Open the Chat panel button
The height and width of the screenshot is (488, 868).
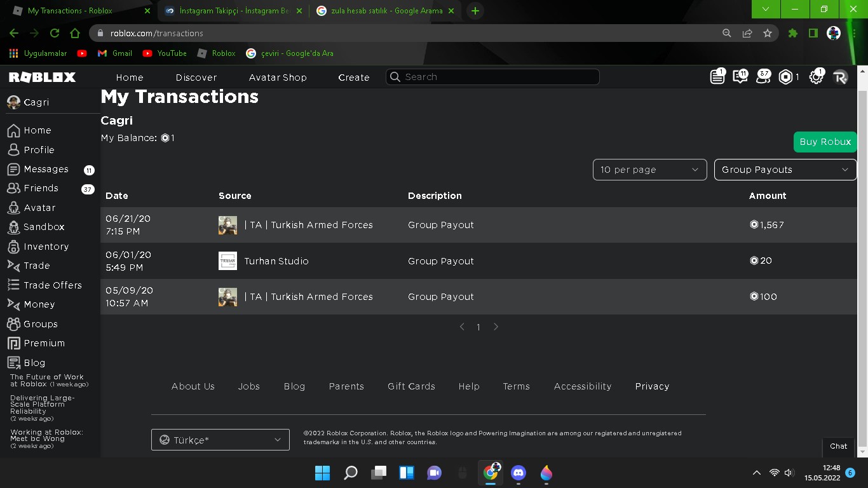839,446
